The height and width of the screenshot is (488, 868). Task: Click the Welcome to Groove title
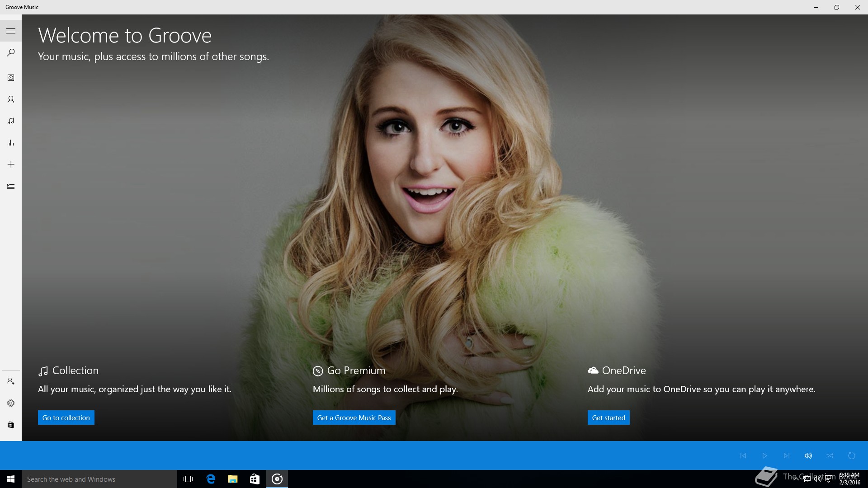pyautogui.click(x=125, y=35)
